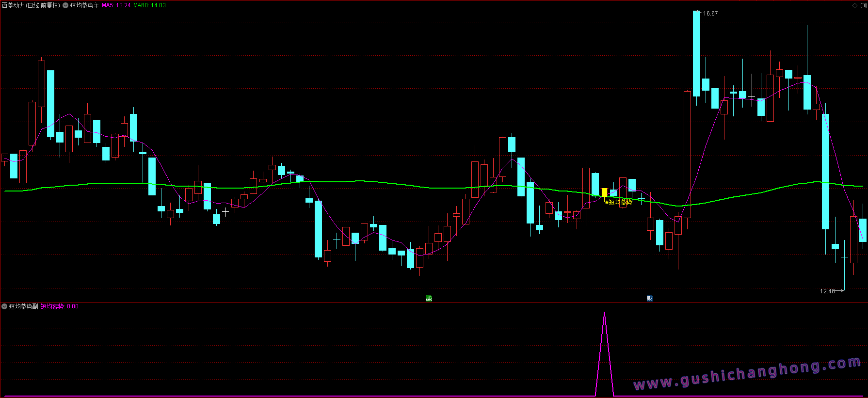Select the 短均蓄势: 0.00 value label
Screen dimensions: 868x398
click(x=59, y=306)
